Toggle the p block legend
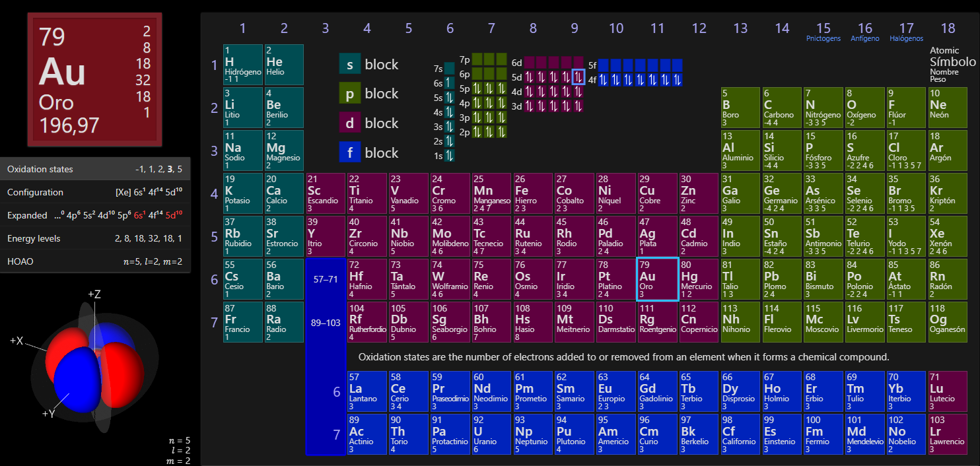Image resolution: width=980 pixels, height=466 pixels. coord(369,94)
